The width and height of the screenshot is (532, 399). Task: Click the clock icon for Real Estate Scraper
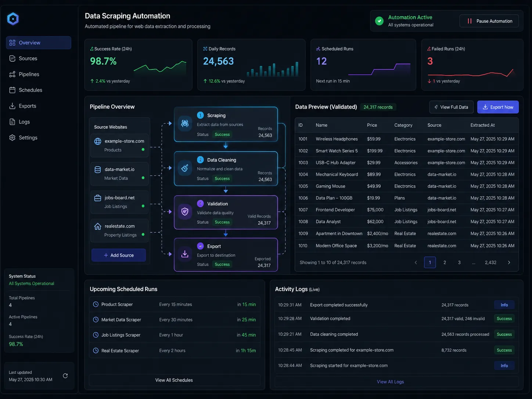click(x=96, y=351)
